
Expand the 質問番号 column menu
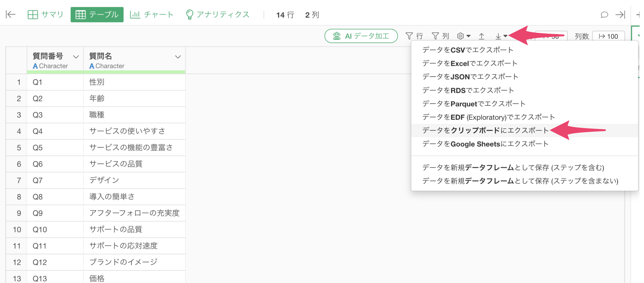coord(76,57)
